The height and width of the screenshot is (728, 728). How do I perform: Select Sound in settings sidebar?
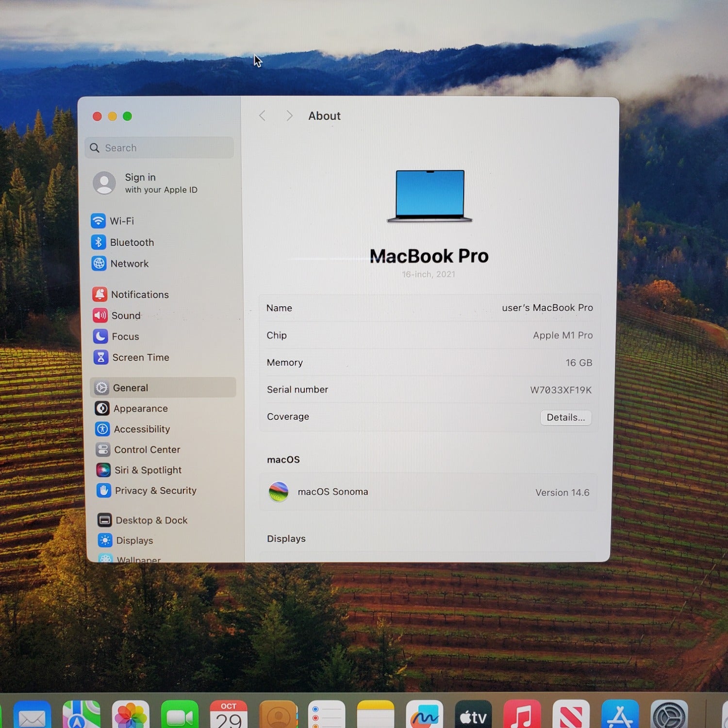point(126,315)
